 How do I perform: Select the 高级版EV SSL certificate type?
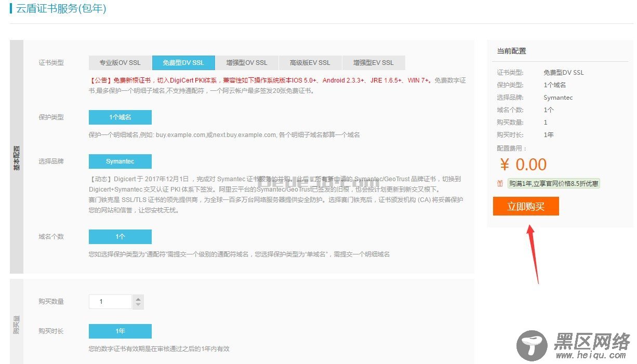[310, 63]
